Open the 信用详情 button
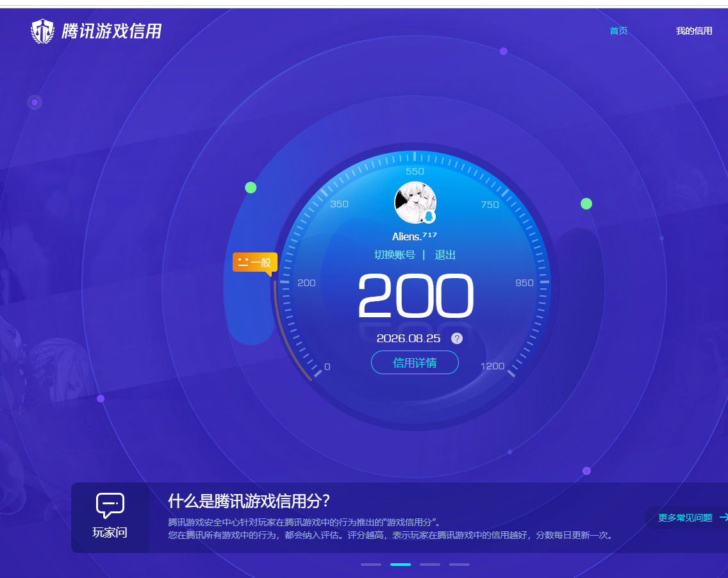This screenshot has height=578, width=728. pos(415,363)
